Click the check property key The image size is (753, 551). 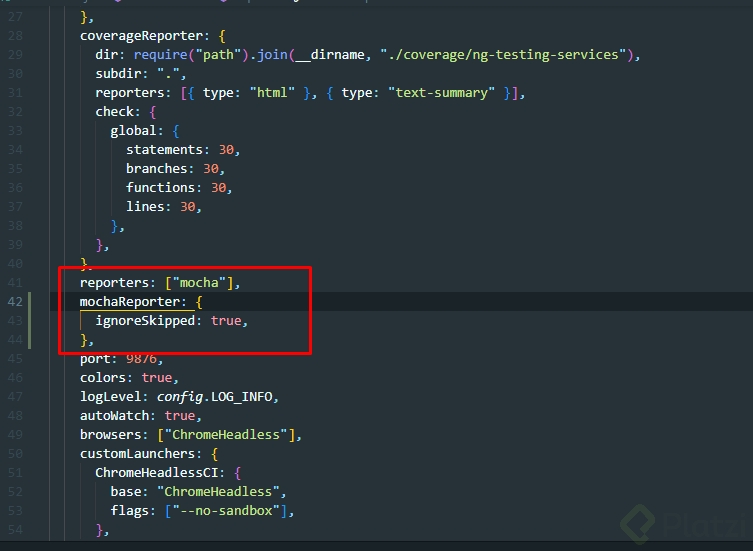(x=114, y=112)
